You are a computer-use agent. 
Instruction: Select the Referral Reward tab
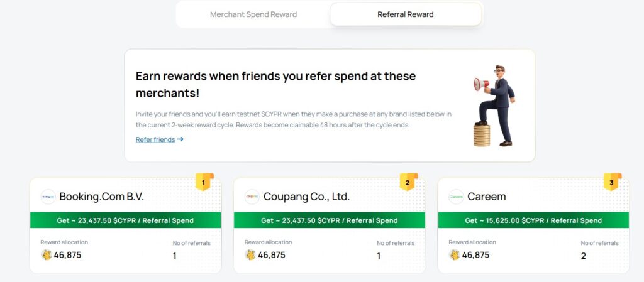click(405, 14)
